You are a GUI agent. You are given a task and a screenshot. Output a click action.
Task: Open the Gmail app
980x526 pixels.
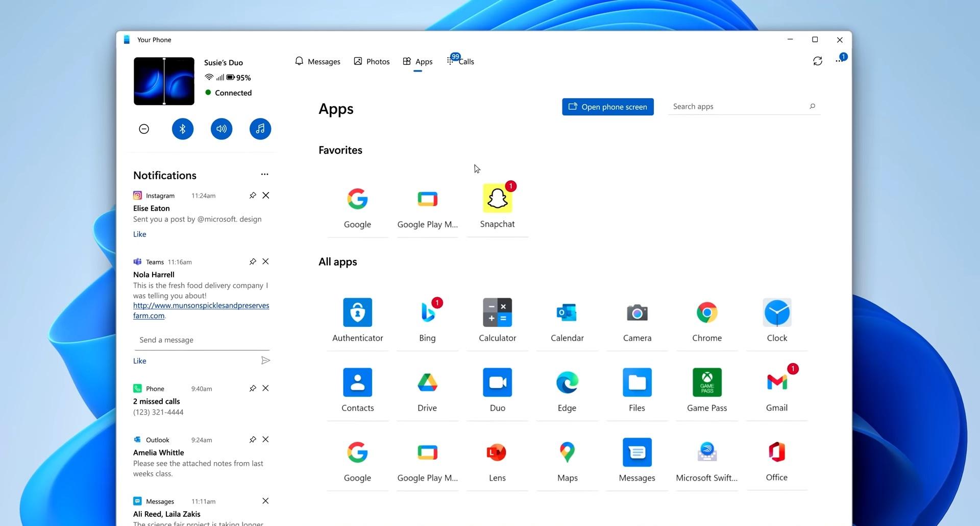[x=777, y=390]
